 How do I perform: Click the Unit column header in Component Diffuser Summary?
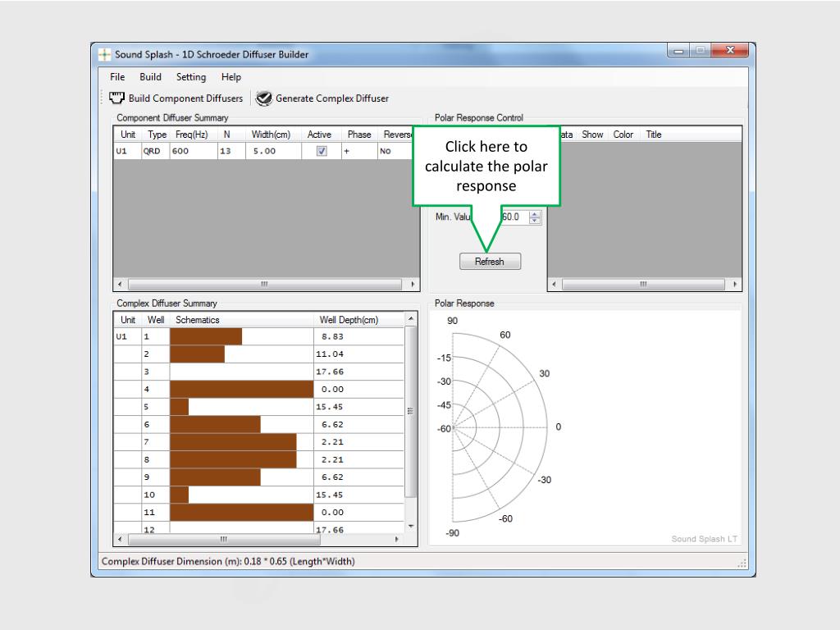[127, 135]
